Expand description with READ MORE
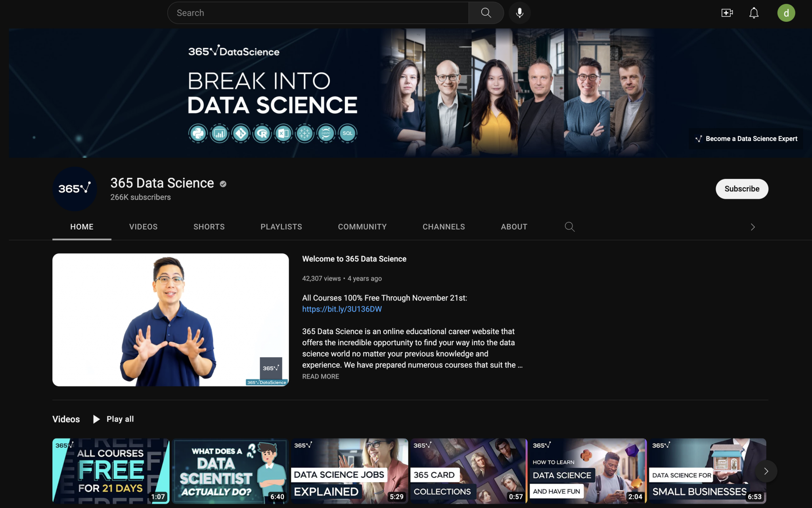Screen dimensions: 812x508 click(320, 376)
